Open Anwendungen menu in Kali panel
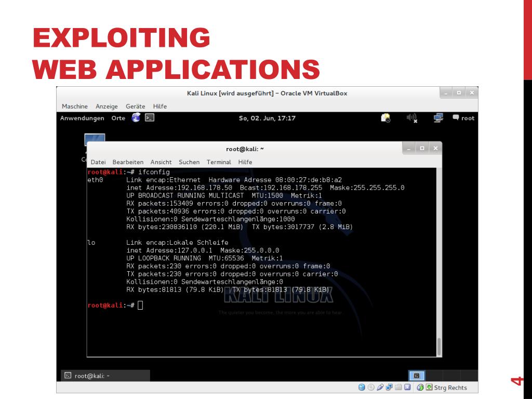The width and height of the screenshot is (532, 399). tap(82, 118)
